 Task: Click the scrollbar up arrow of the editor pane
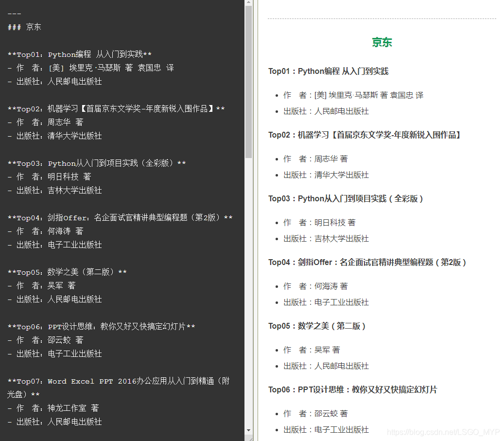pyautogui.click(x=249, y=3)
